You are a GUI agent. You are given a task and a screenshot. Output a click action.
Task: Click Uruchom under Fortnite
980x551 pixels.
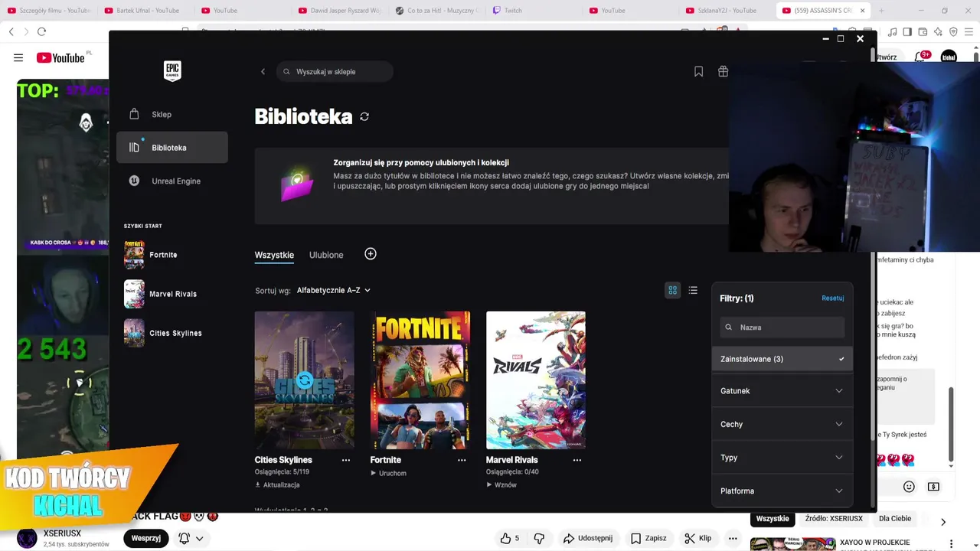[x=388, y=473]
